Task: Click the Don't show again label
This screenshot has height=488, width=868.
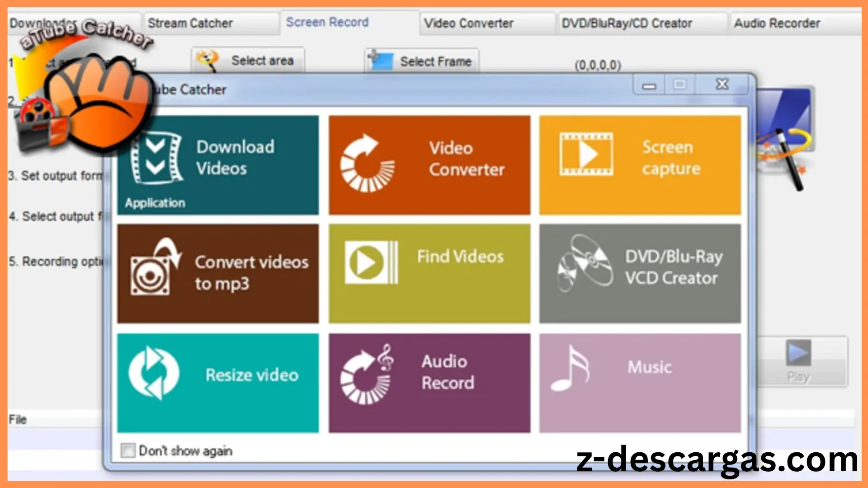Action: point(185,451)
